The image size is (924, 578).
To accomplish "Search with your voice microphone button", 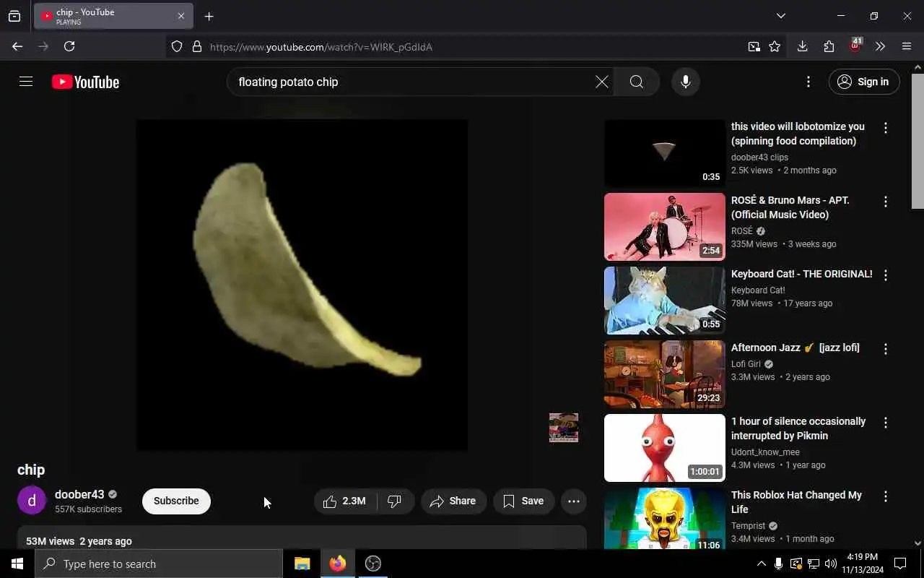I will point(686,82).
